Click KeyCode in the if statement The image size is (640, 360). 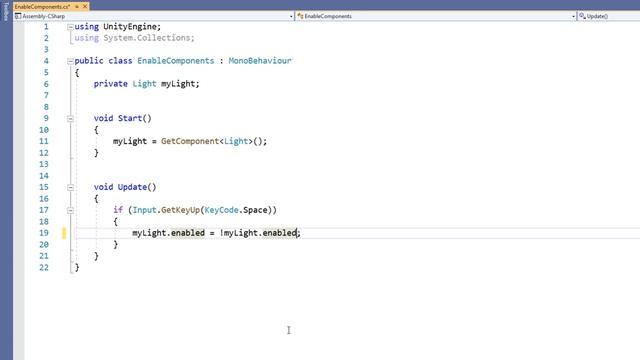click(x=221, y=210)
